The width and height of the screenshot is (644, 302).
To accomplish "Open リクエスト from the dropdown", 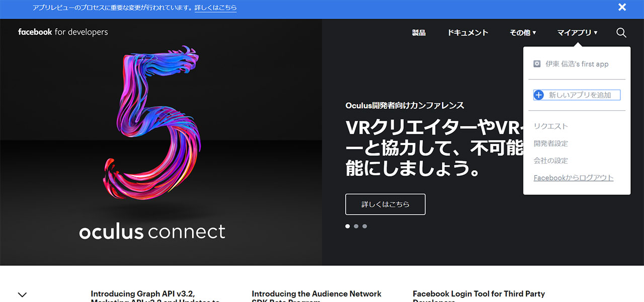I will pos(551,126).
